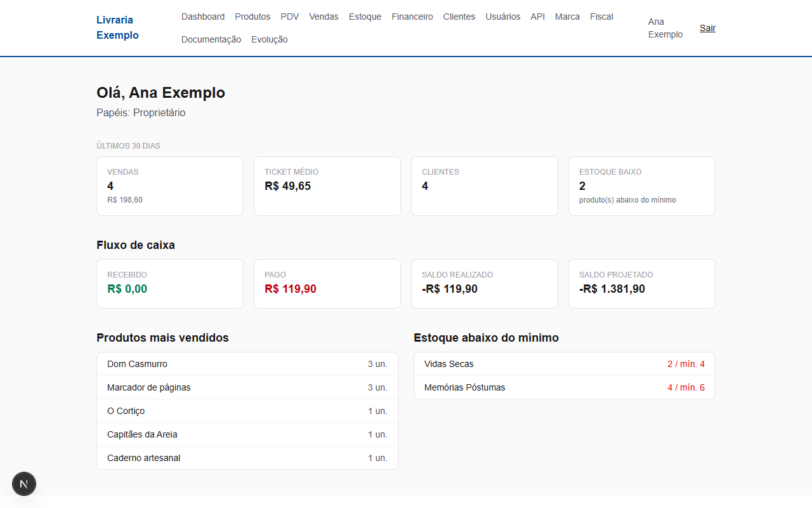Image resolution: width=812 pixels, height=508 pixels.
Task: Click the 'Papéis: Proprietário' text
Action: [x=141, y=113]
